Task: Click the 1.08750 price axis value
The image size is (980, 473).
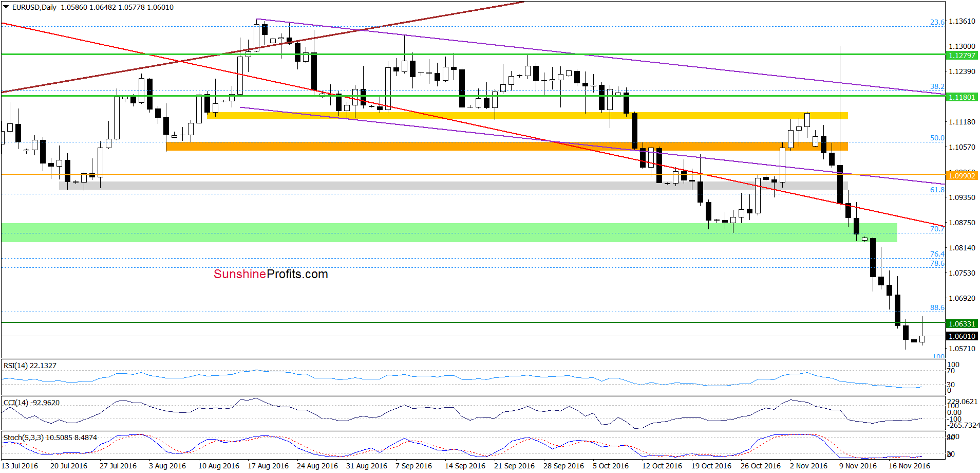Action: coord(962,223)
